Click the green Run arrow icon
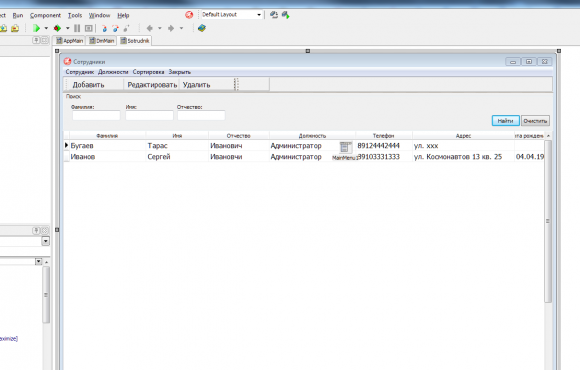580x370 pixels. [36, 28]
